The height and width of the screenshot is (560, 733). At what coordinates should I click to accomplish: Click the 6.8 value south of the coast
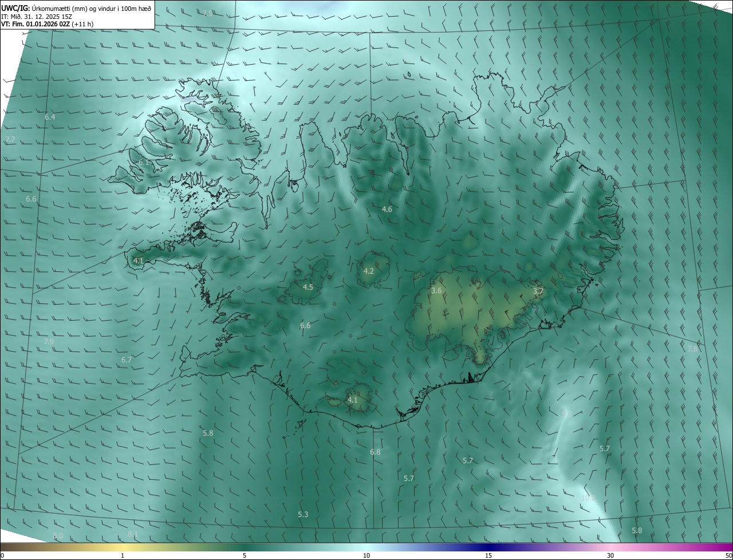375,452
